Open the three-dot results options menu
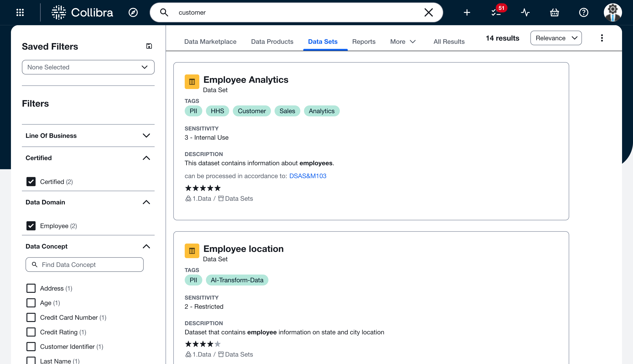 [x=602, y=38]
